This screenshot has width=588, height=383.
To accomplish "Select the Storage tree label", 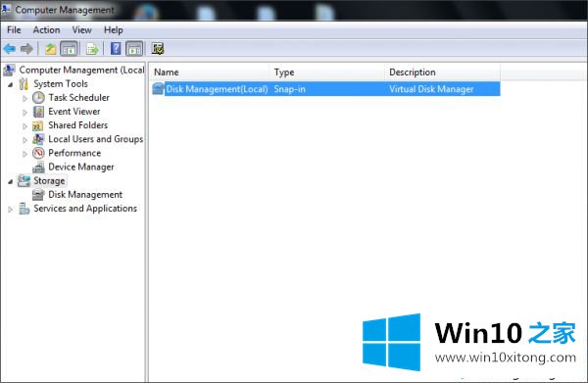I will point(49,180).
